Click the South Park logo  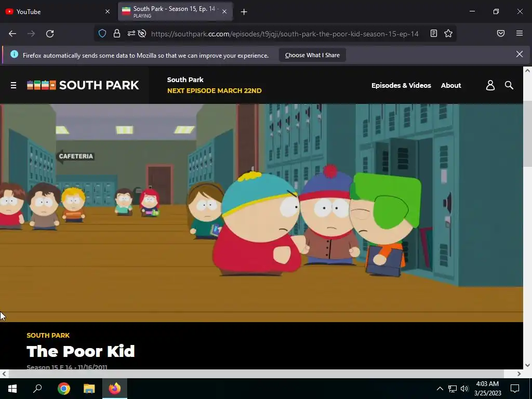coord(83,85)
